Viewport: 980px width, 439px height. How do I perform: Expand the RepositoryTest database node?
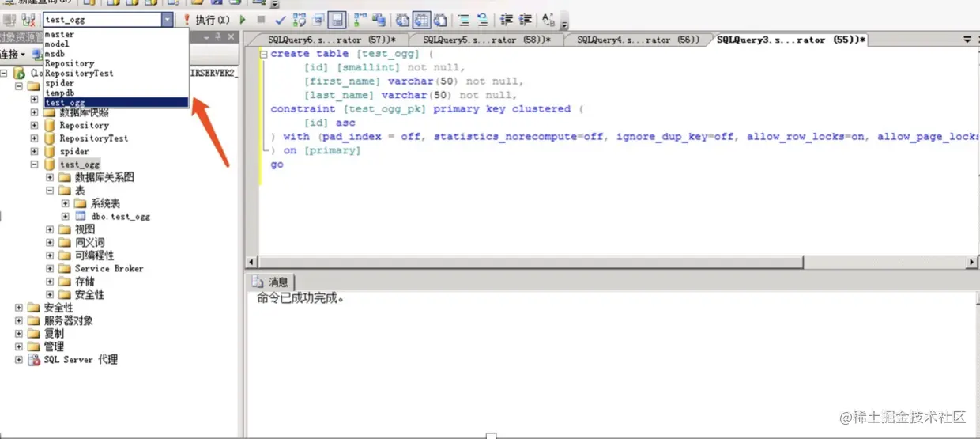(x=34, y=138)
